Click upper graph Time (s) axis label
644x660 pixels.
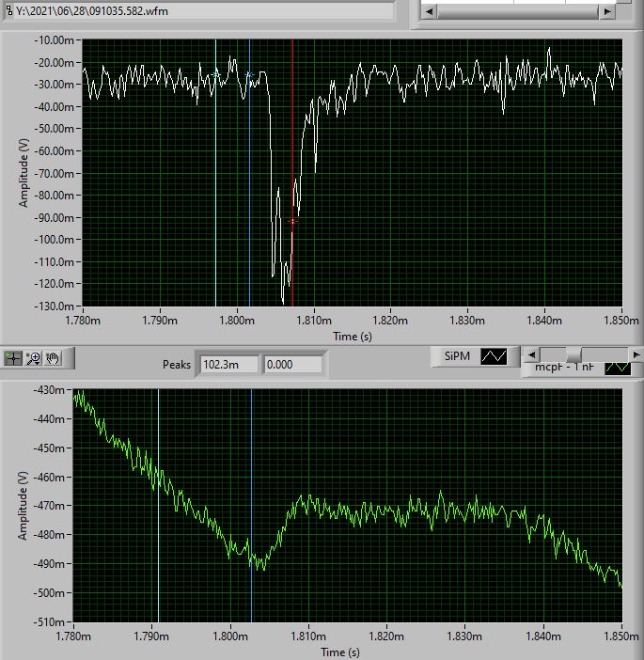click(x=353, y=337)
